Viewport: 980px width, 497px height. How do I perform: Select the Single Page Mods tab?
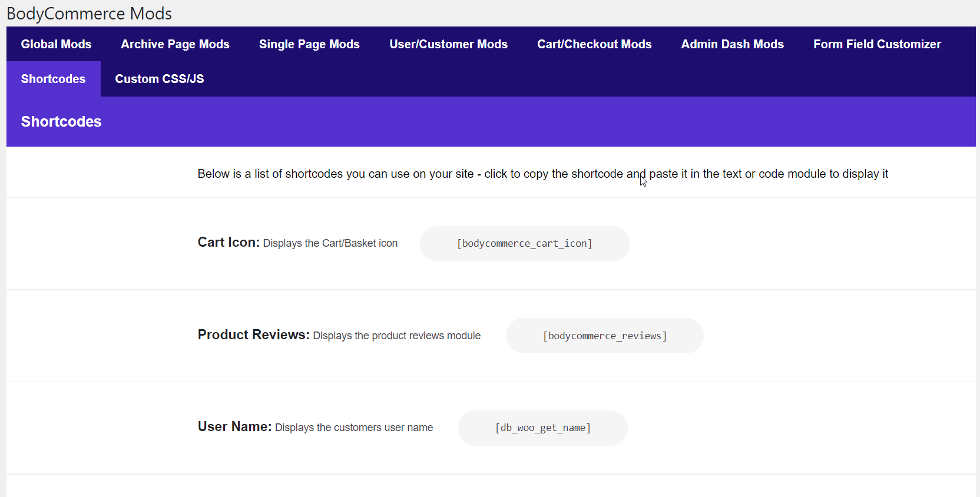click(309, 44)
